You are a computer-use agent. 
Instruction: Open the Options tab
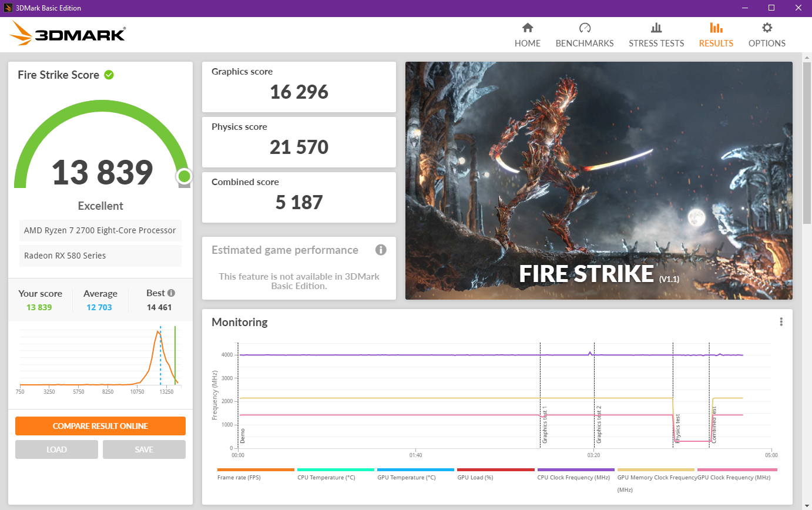767,35
